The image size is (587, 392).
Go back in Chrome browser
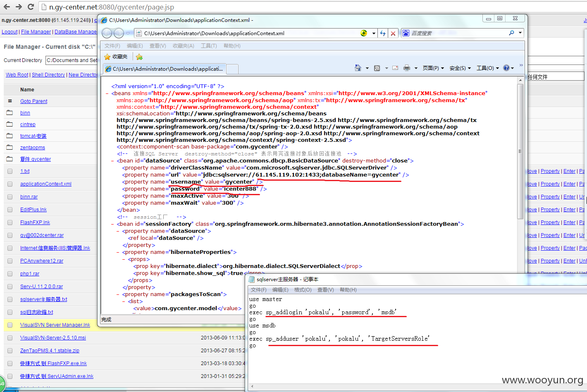coord(7,7)
